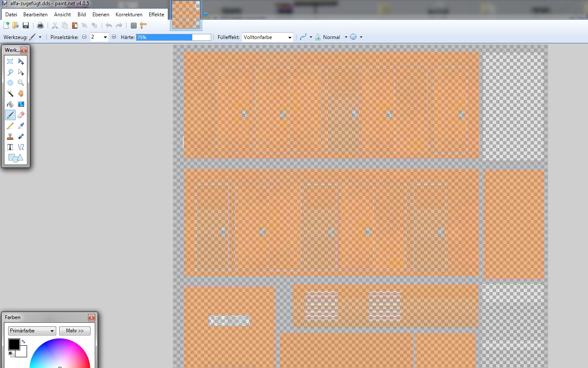Close the Farben colors panel
This screenshot has height=368, width=588.
tap(91, 318)
